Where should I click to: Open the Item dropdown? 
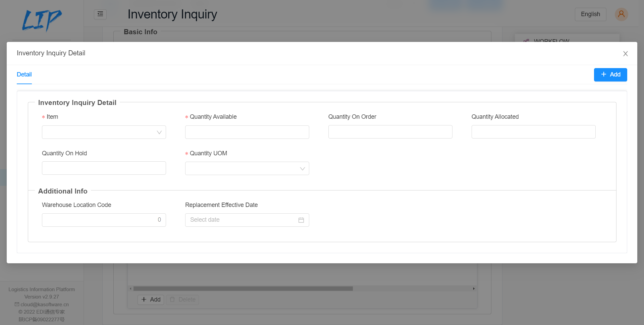coord(104,132)
